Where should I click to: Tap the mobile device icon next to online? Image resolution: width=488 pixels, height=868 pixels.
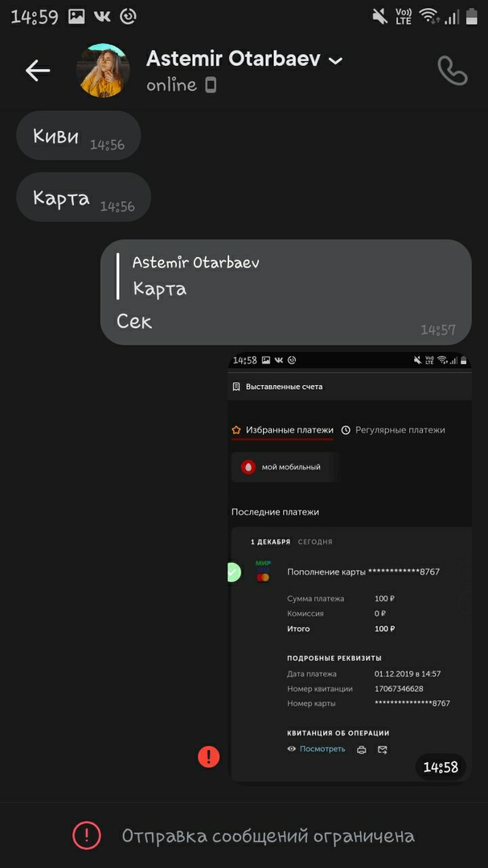(211, 84)
